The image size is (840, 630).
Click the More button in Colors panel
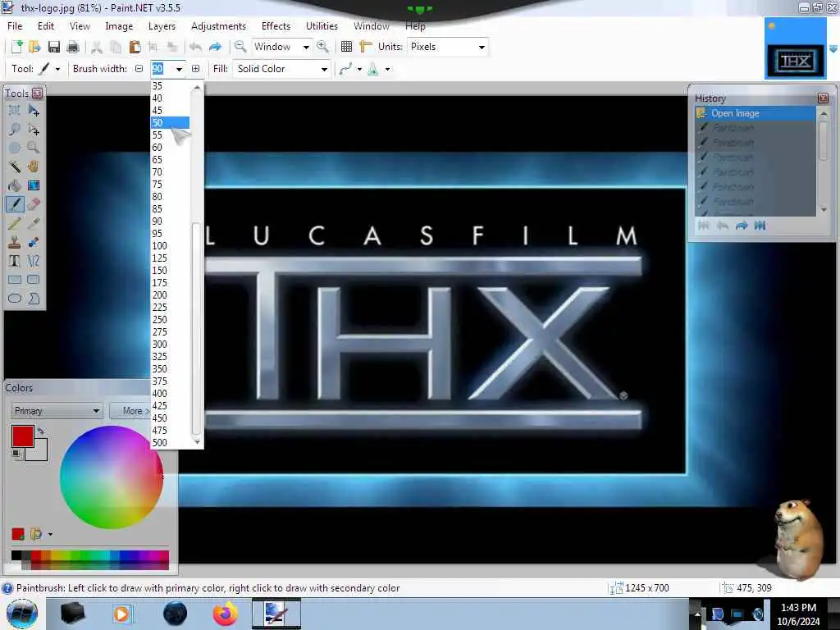pos(130,411)
